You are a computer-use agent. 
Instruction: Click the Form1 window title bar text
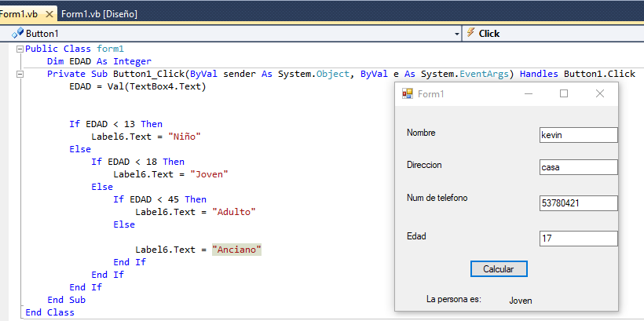pos(430,94)
